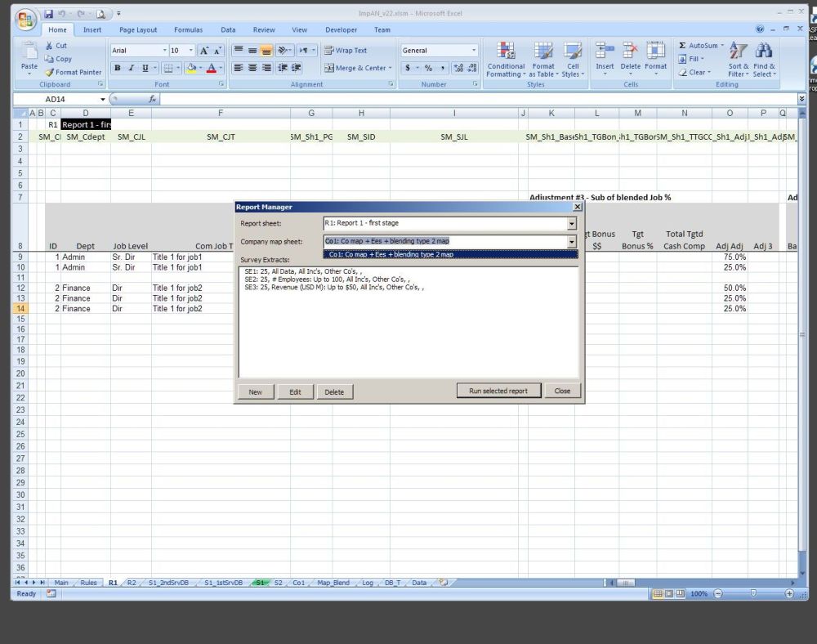Click the Office Button logo
Viewport: 817px width, 644px height.
pos(26,19)
